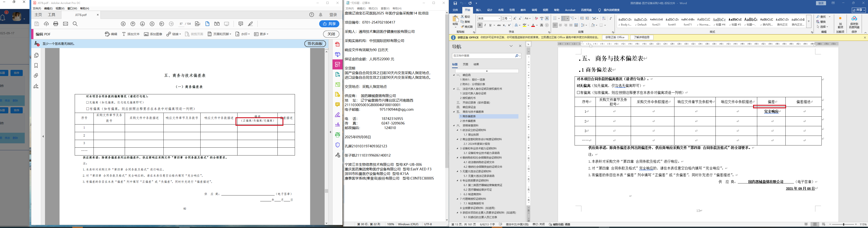The height and width of the screenshot is (228, 868).
Task: Click the cloud upload icon in Acrobat
Action: click(x=47, y=24)
